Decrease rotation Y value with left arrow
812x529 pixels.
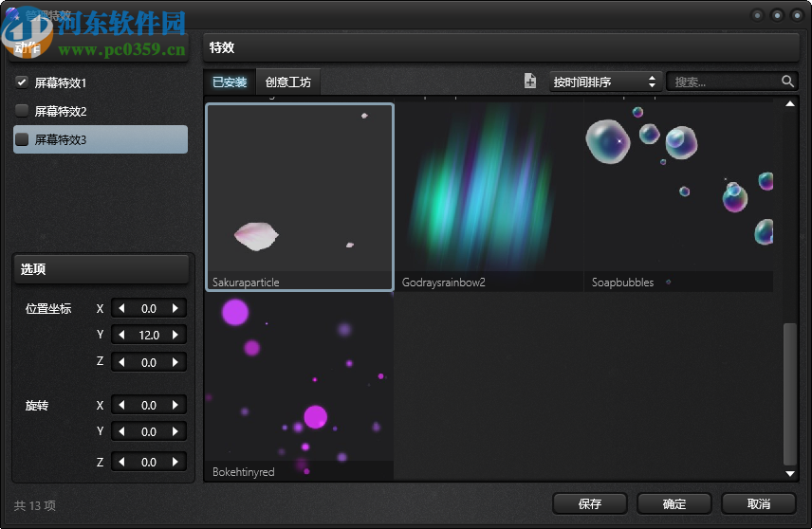tap(121, 431)
